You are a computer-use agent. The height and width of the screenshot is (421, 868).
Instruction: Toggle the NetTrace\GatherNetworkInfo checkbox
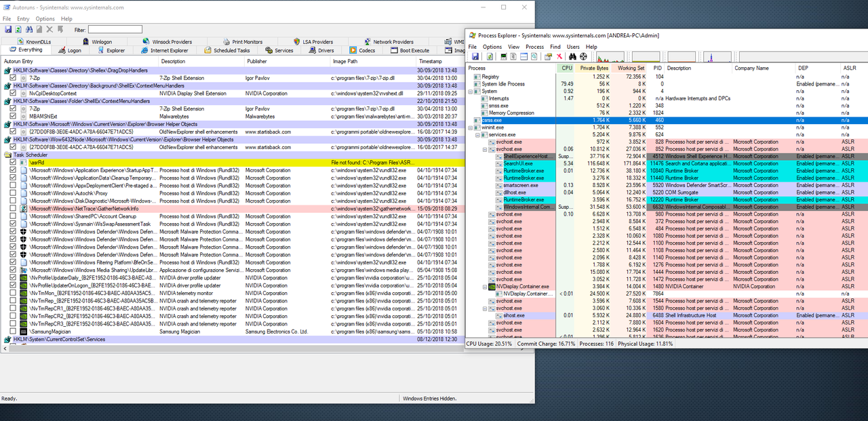tap(14, 208)
